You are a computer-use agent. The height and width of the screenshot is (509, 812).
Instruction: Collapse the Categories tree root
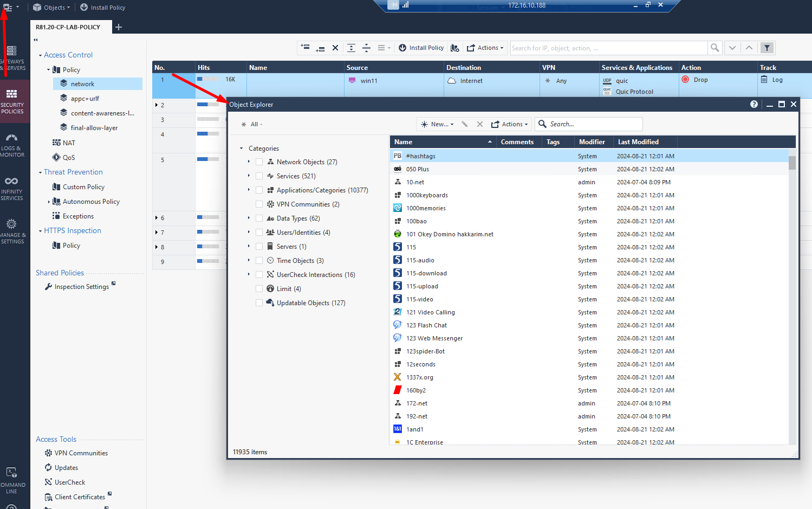click(x=242, y=149)
